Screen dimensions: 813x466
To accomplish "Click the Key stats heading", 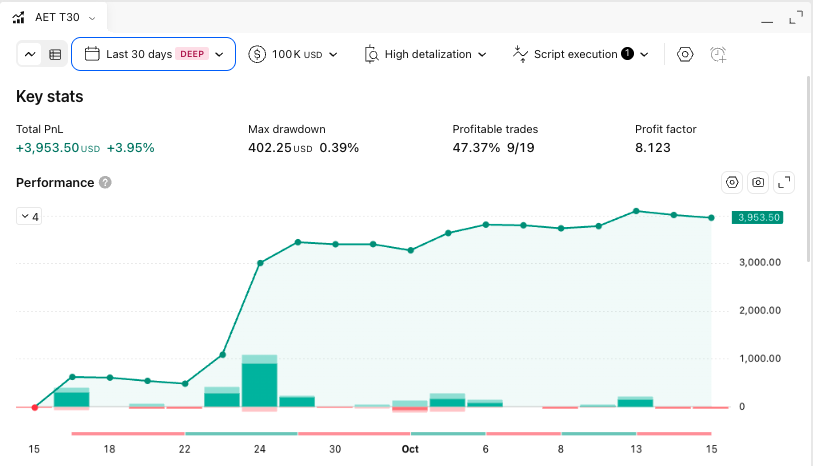I will pos(50,96).
